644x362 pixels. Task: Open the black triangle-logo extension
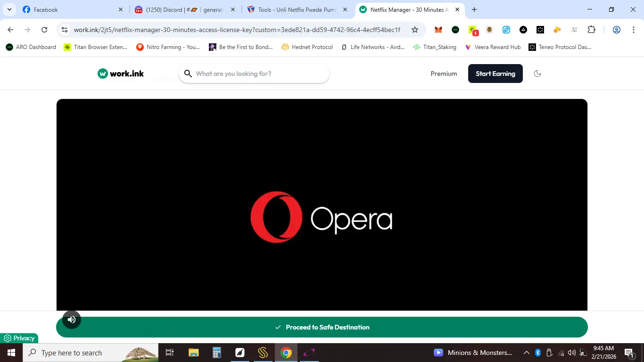point(523,30)
